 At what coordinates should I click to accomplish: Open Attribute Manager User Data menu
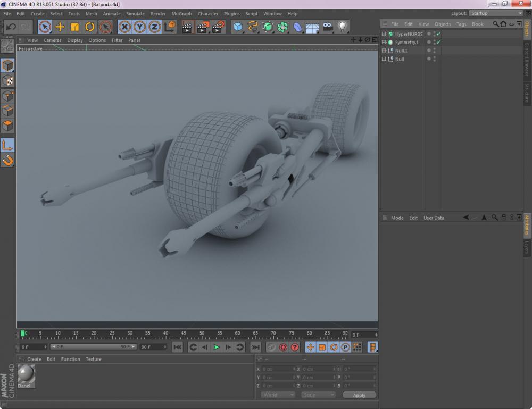click(x=434, y=218)
